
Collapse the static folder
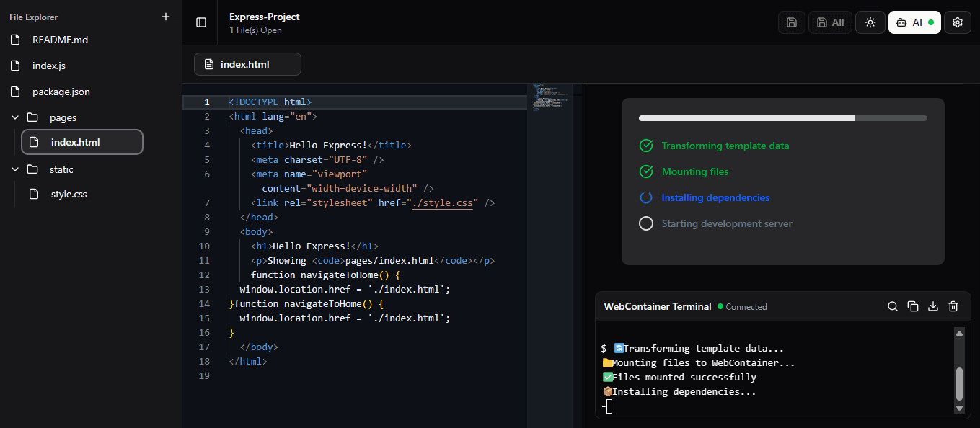click(15, 169)
